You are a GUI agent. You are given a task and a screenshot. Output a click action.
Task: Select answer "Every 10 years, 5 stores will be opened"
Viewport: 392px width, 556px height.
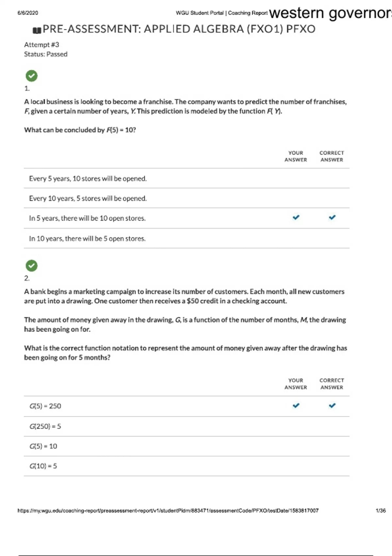click(x=88, y=199)
